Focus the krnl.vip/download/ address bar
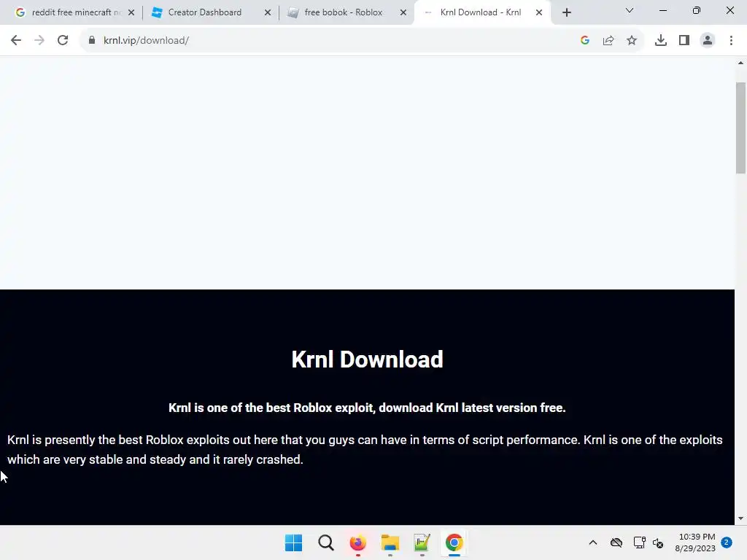747x560 pixels. 329,41
